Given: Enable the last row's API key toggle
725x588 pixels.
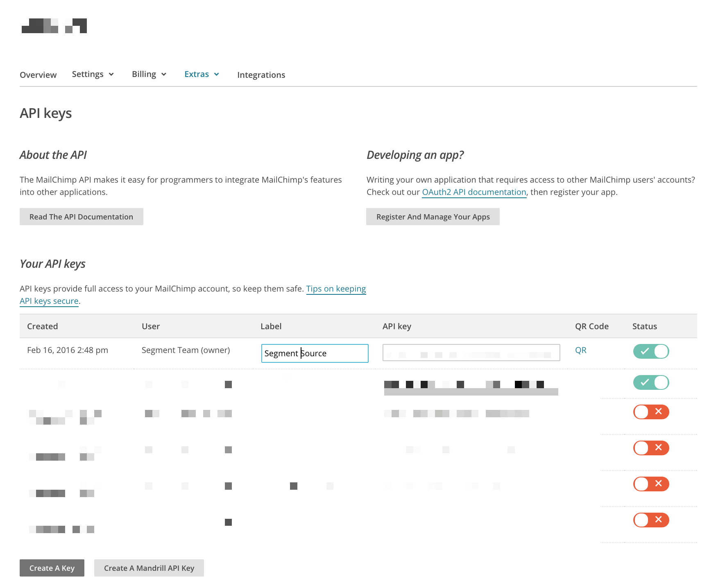Looking at the screenshot, I should [651, 520].
